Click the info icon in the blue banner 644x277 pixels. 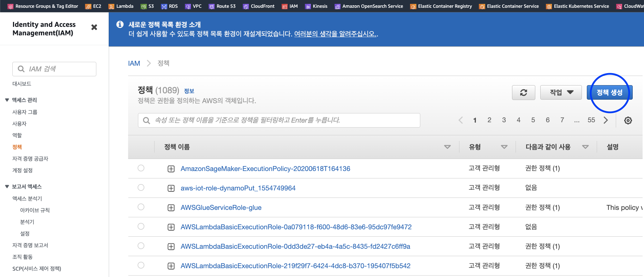click(120, 24)
